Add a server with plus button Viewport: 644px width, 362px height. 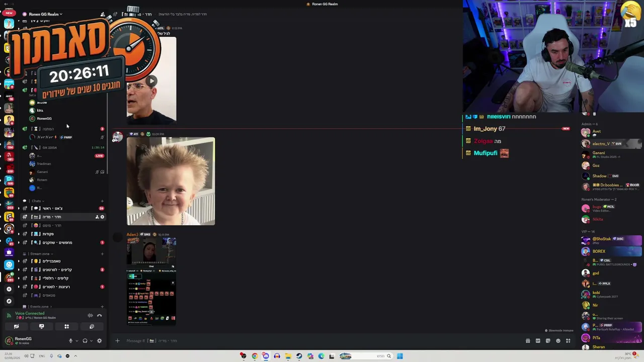[9, 289]
